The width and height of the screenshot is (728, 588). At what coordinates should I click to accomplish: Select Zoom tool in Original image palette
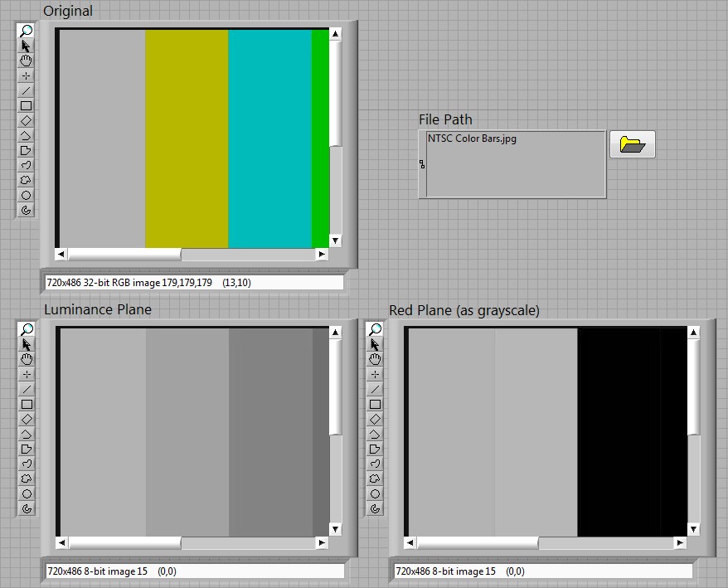26,32
